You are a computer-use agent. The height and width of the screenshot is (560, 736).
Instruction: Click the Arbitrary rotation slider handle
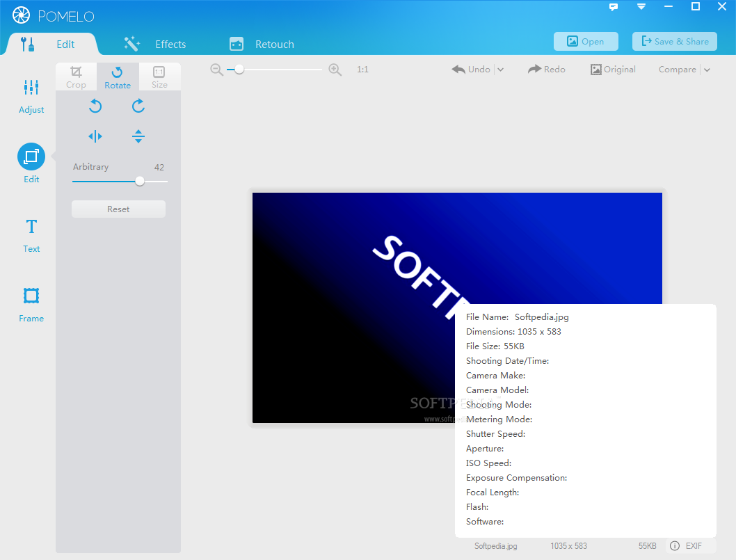click(140, 181)
